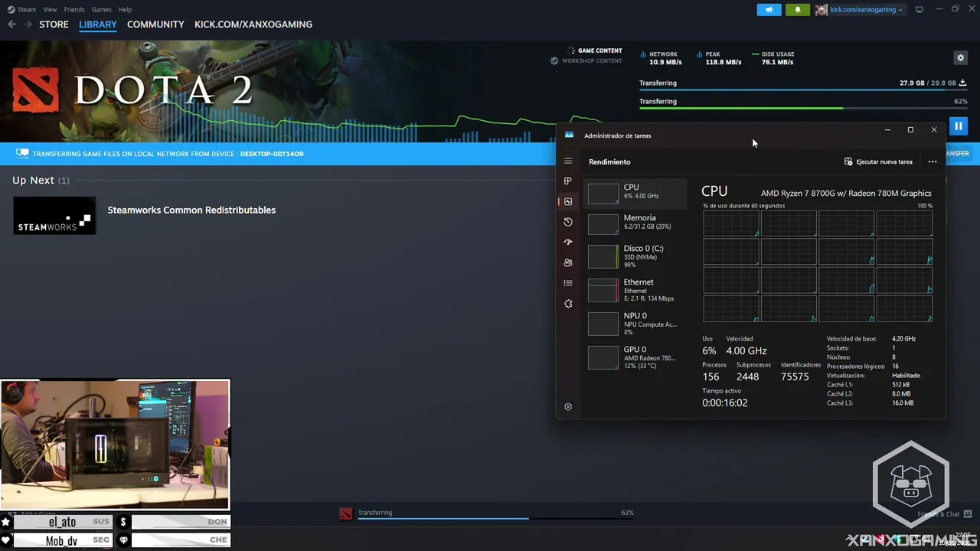Go to the COMMUNITY tab

(x=155, y=24)
